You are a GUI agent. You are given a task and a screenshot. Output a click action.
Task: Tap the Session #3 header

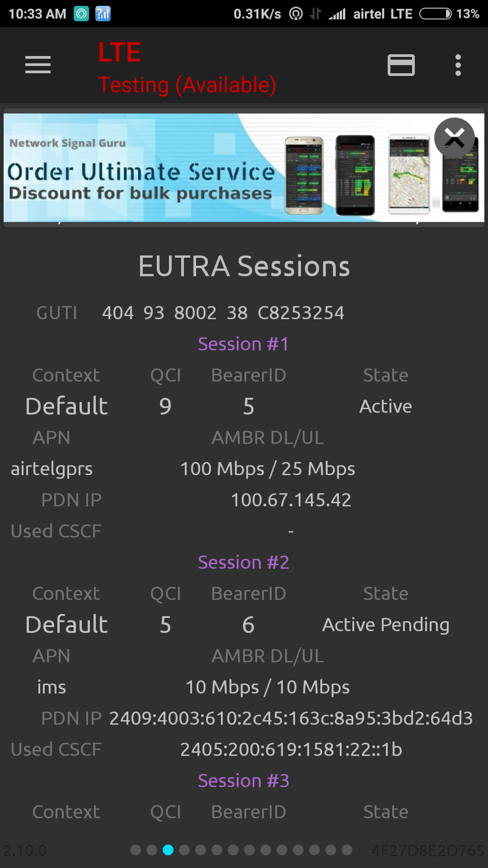coord(244,781)
